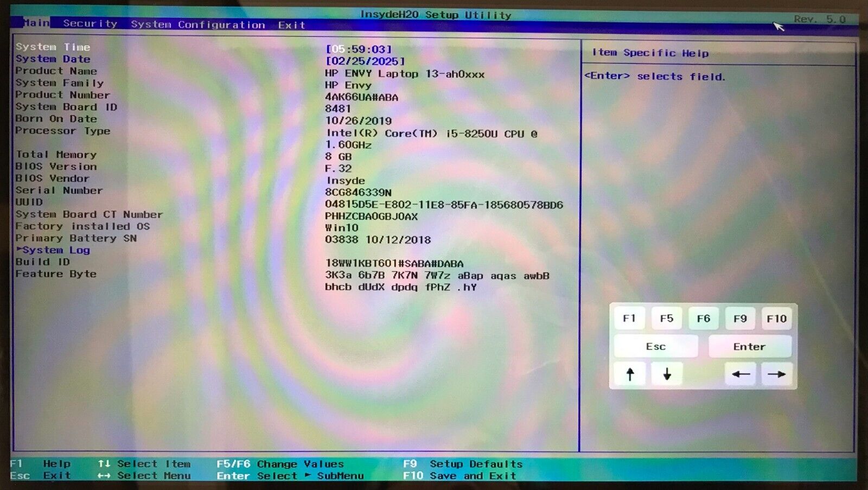
Task: Click the Select Menu hint
Action: click(x=144, y=476)
